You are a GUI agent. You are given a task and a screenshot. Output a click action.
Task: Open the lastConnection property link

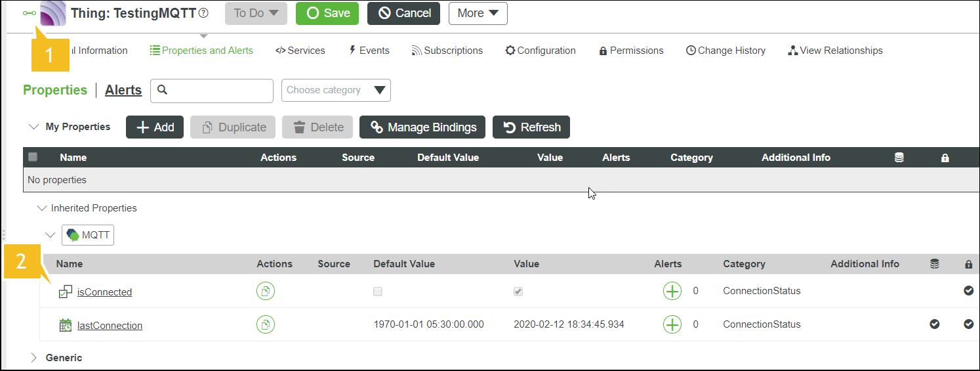pos(110,326)
